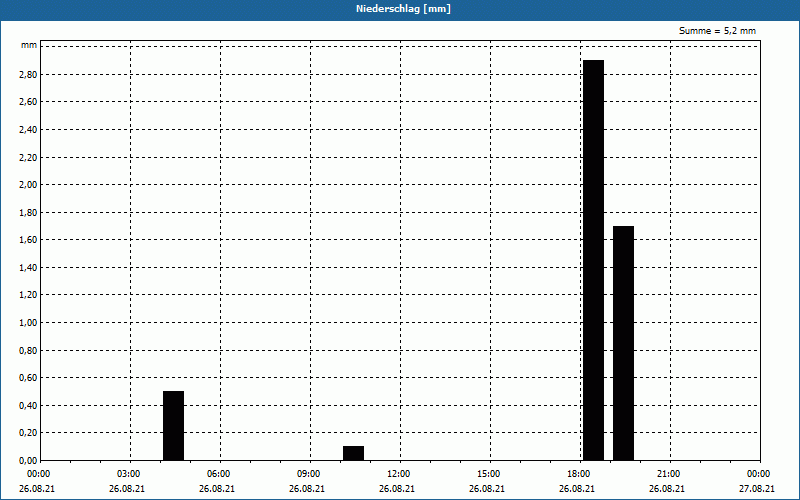Click the 2,20 y-axis value
Image resolution: width=800 pixels, height=500 pixels.
[28, 158]
